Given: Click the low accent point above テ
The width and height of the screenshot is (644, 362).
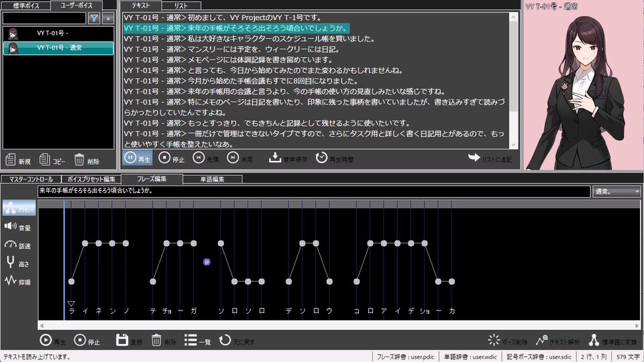Looking at the screenshot, I should [x=153, y=282].
